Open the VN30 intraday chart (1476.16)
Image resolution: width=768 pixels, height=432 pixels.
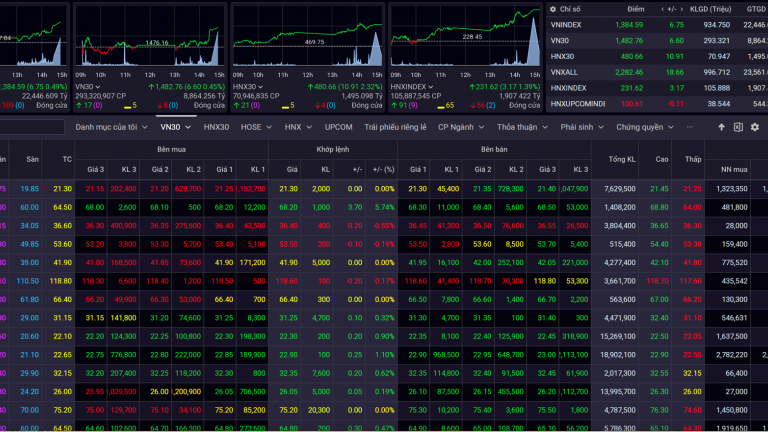point(149,36)
